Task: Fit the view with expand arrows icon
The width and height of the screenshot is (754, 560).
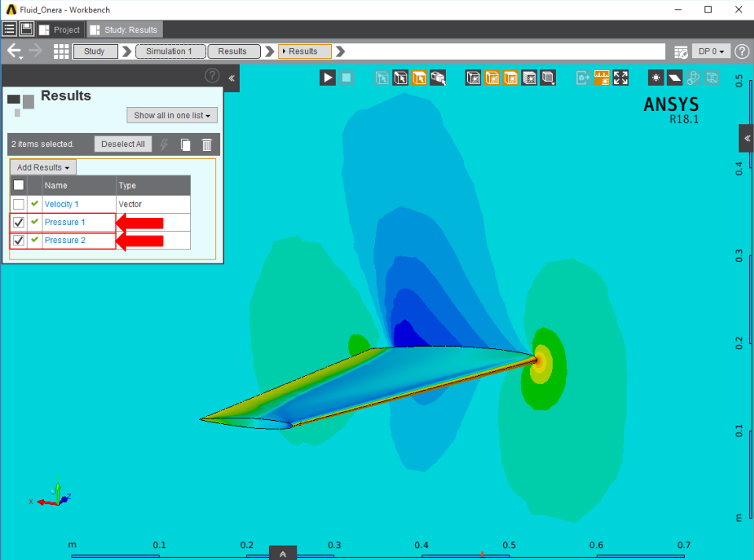Action: 621,77
